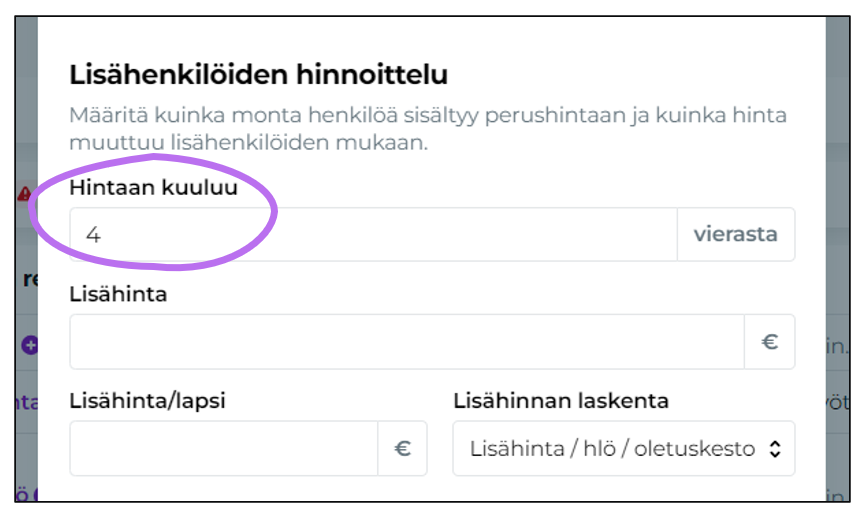
Task: Focus the Hintaan kuuluu field containing 4
Action: pyautogui.click(x=372, y=235)
